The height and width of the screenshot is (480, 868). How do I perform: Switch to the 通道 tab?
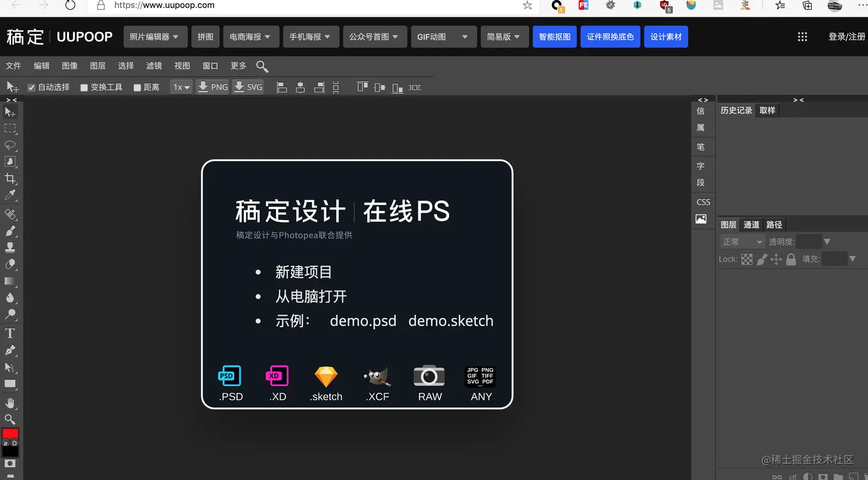point(751,224)
